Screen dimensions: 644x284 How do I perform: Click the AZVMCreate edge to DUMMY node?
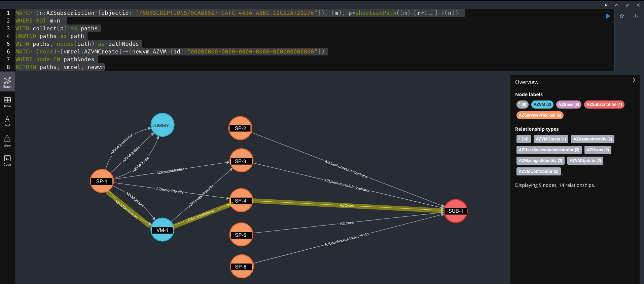click(140, 165)
